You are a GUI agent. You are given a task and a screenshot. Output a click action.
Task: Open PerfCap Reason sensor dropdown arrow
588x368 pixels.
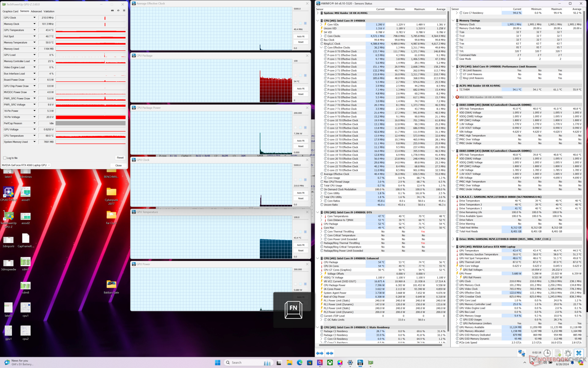(34, 123)
